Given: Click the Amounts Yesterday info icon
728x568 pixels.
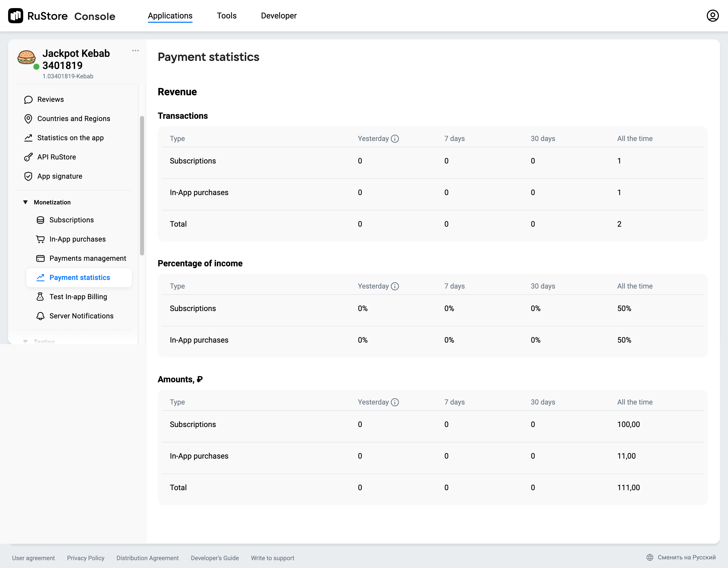Looking at the screenshot, I should click(395, 402).
